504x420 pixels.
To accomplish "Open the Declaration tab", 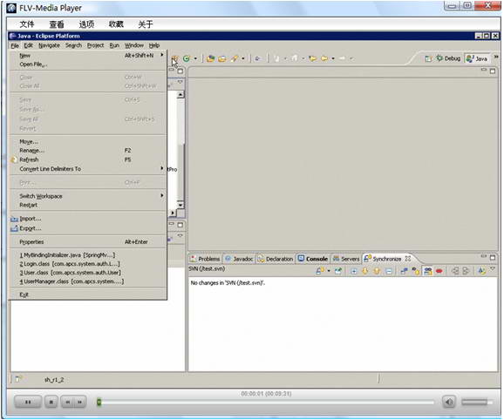I will (276, 259).
